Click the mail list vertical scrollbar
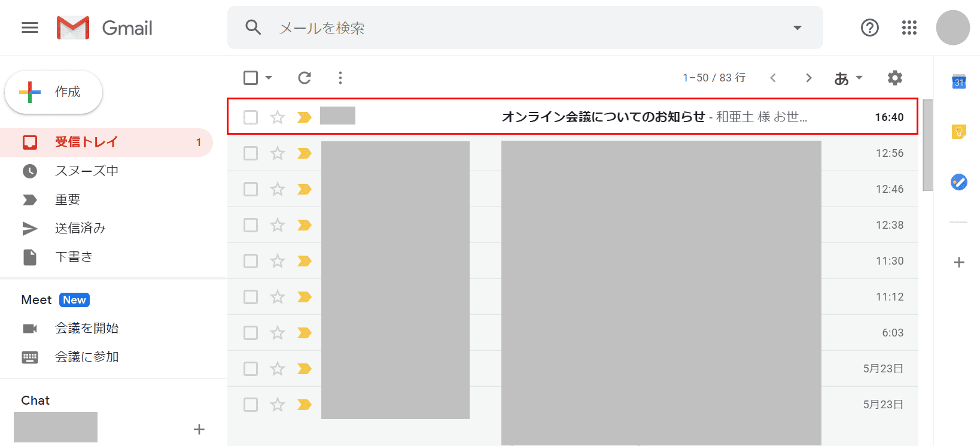980x446 pixels. click(x=928, y=145)
